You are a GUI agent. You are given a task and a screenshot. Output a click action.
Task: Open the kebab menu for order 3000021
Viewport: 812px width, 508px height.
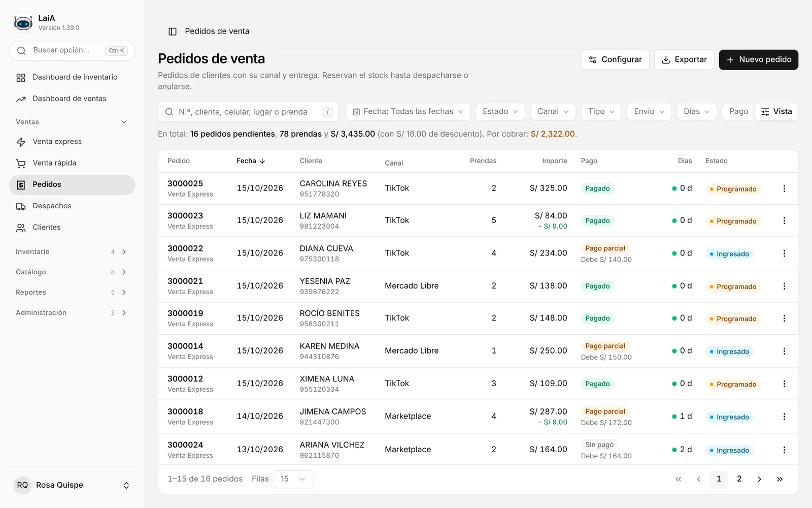coord(784,286)
